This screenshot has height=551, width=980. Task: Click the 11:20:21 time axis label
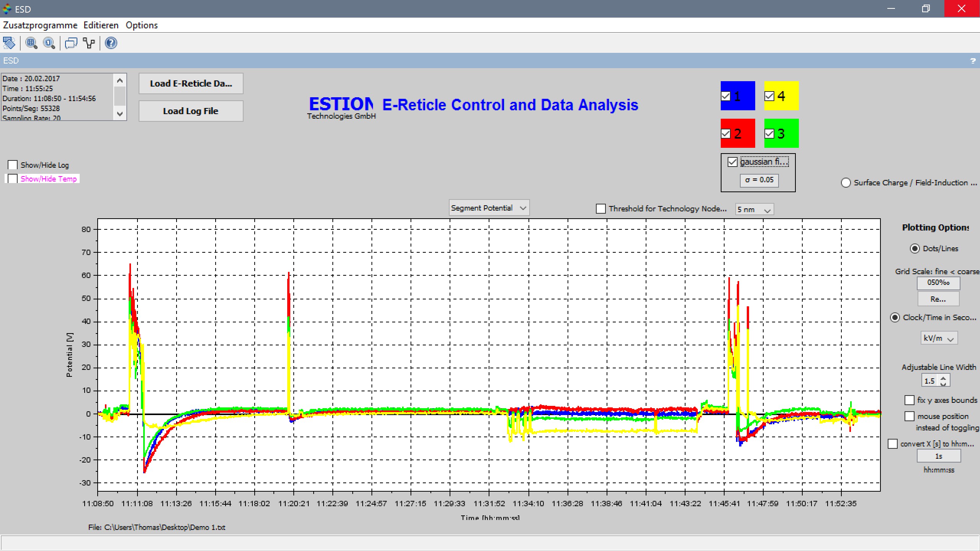[294, 504]
